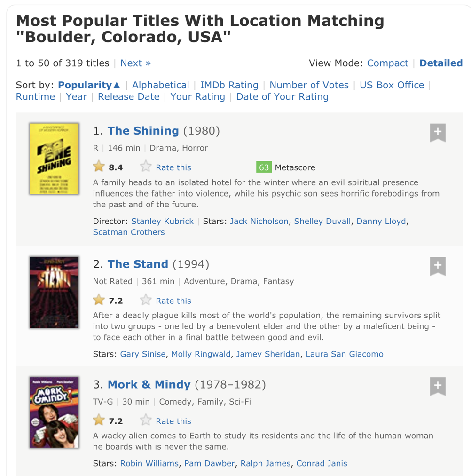Add The Stand to watchlist bookmark icon

[x=438, y=266]
